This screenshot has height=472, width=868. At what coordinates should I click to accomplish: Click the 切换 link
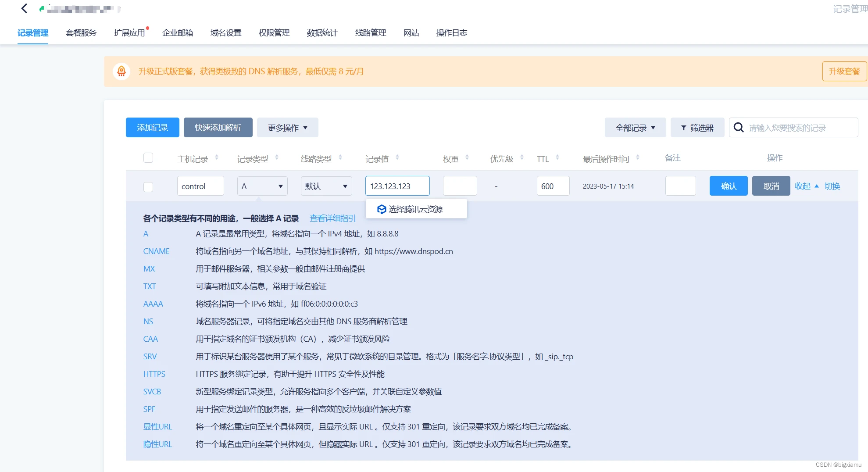(832, 186)
